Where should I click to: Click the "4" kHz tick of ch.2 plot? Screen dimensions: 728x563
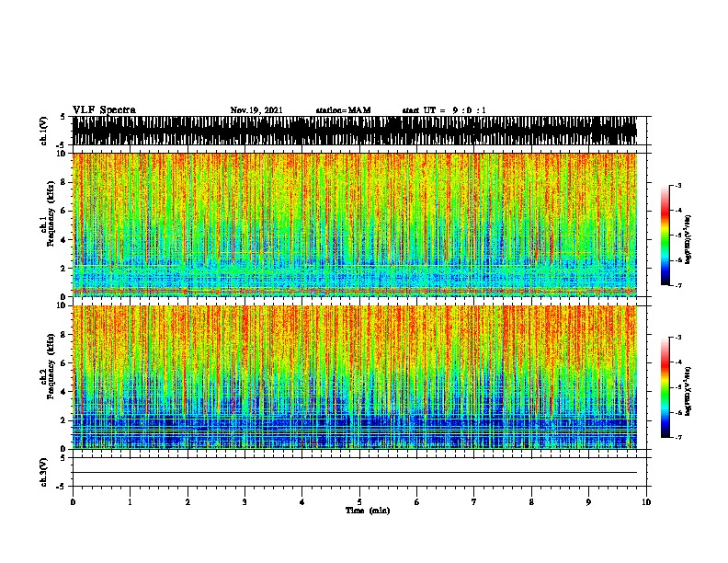click(x=63, y=392)
